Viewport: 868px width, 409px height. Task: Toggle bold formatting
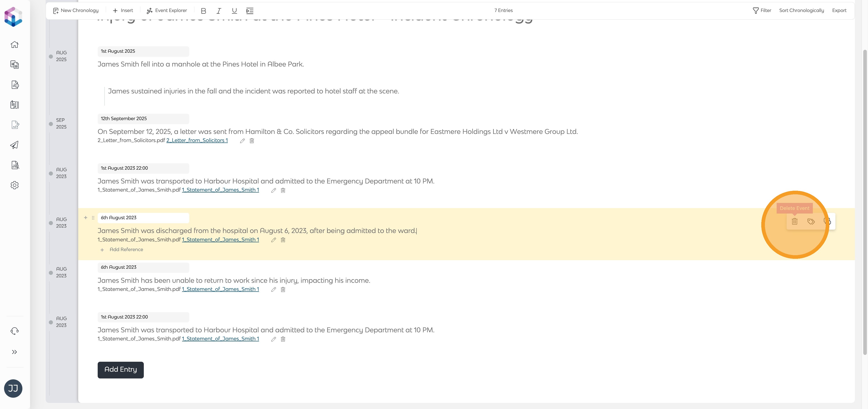click(203, 11)
